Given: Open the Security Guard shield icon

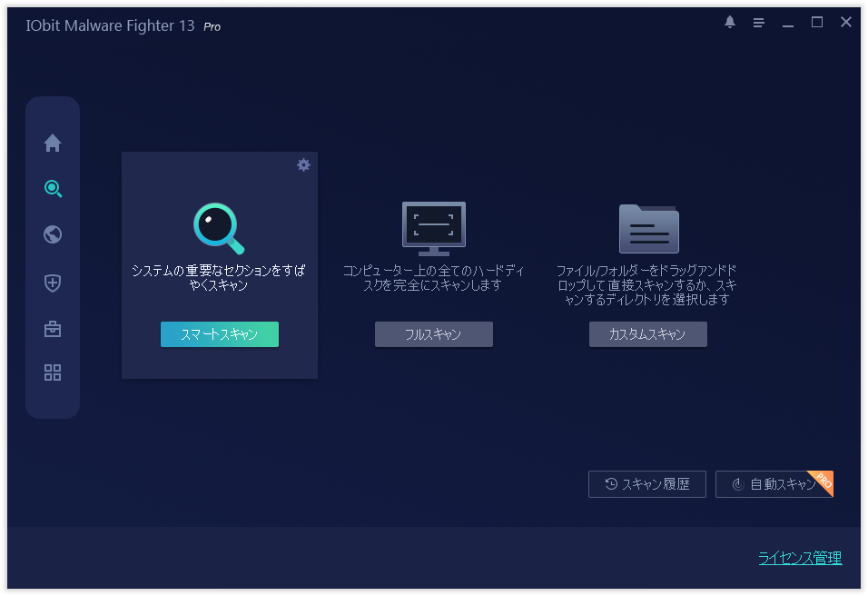Looking at the screenshot, I should coord(53,283).
